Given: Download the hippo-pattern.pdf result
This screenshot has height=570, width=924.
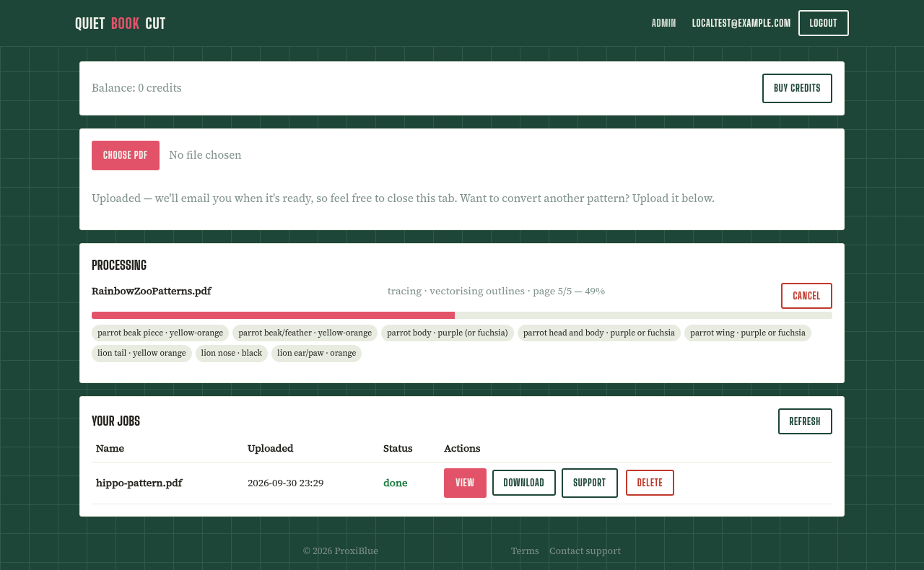Looking at the screenshot, I should coord(524,483).
